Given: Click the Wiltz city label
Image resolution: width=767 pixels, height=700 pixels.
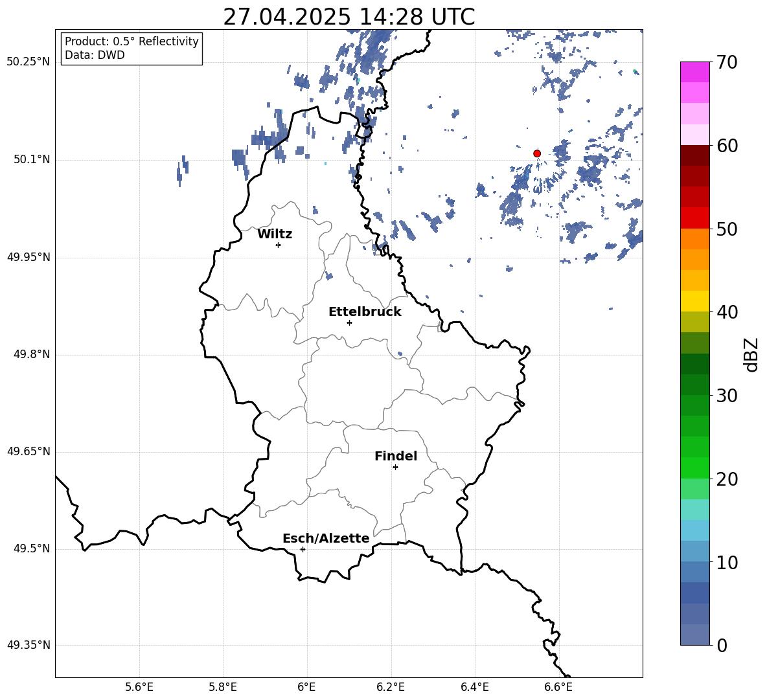Looking at the screenshot, I should pyautogui.click(x=275, y=234).
